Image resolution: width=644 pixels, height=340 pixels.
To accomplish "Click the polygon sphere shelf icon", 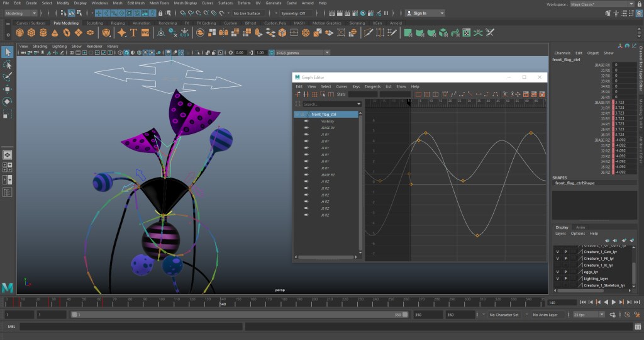I will 21,33.
